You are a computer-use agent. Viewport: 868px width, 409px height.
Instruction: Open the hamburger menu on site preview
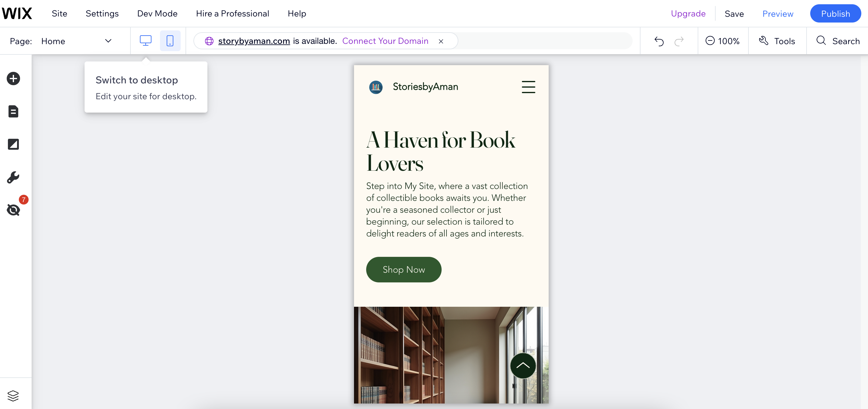click(x=528, y=87)
